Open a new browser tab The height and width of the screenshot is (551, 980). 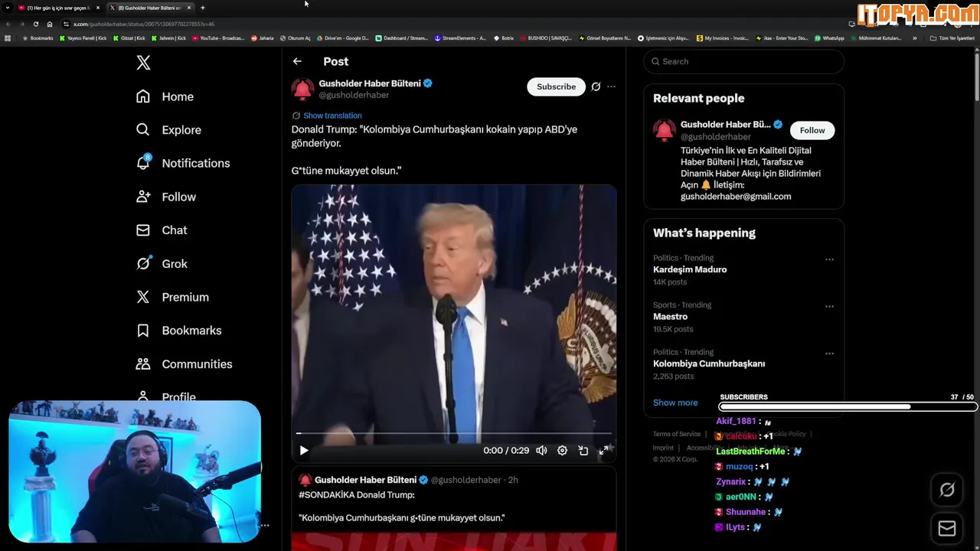pos(203,8)
